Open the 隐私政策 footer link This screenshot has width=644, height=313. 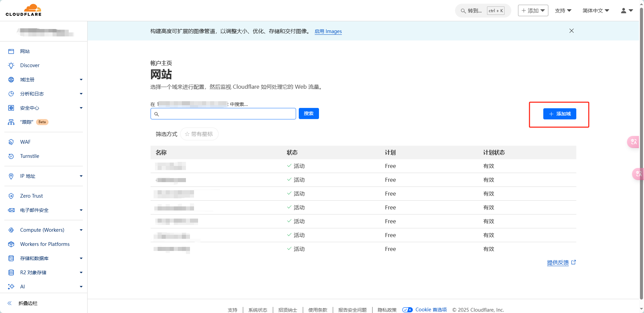coord(387,310)
